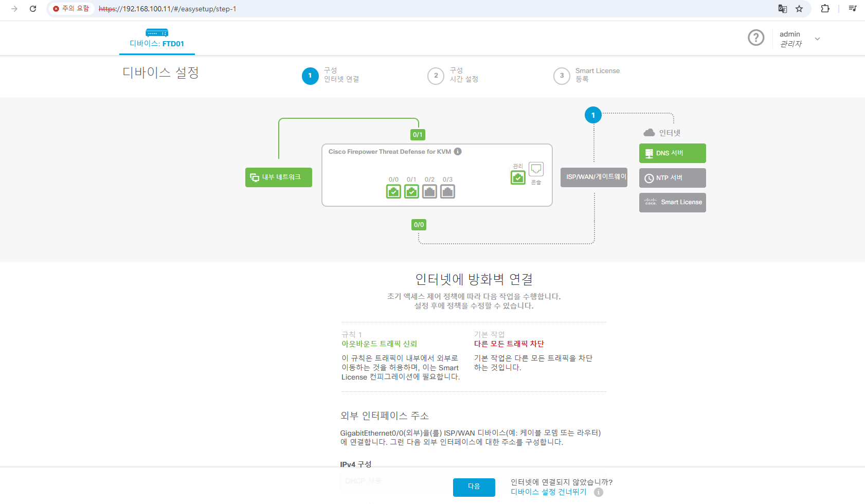Click 아웃바운드 트래픽 신뢰 rule text
Viewport: 865px width, 504px height.
click(x=379, y=344)
